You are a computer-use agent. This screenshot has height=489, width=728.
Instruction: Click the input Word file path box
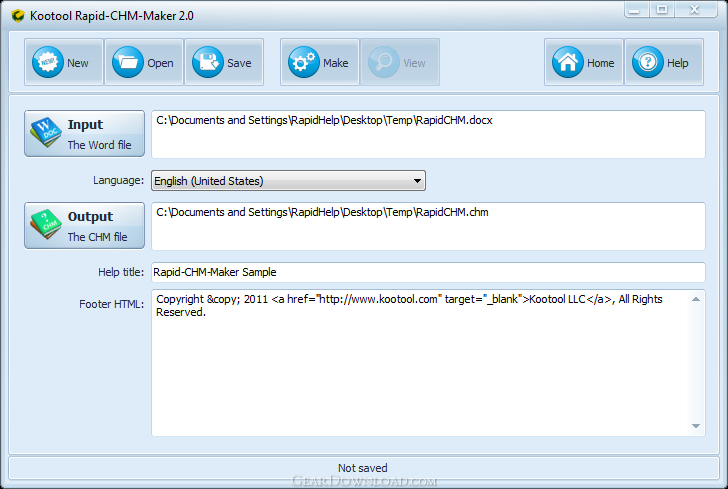427,134
